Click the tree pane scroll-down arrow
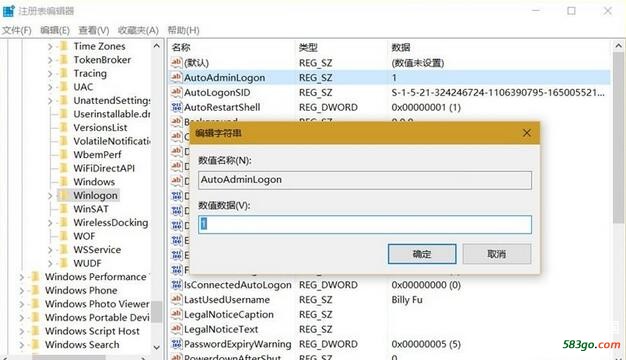This screenshot has width=626, height=360. point(157,347)
